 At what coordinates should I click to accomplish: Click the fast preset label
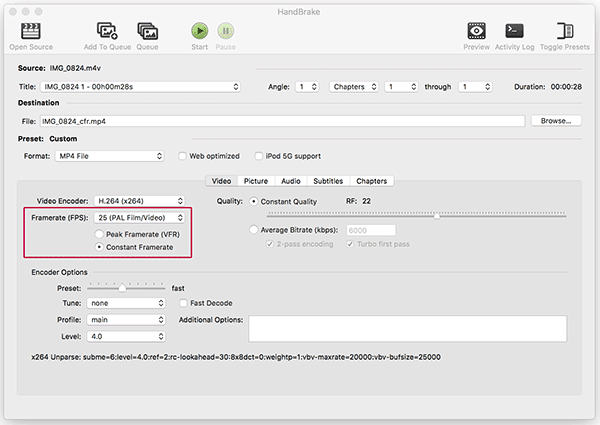[x=178, y=288]
